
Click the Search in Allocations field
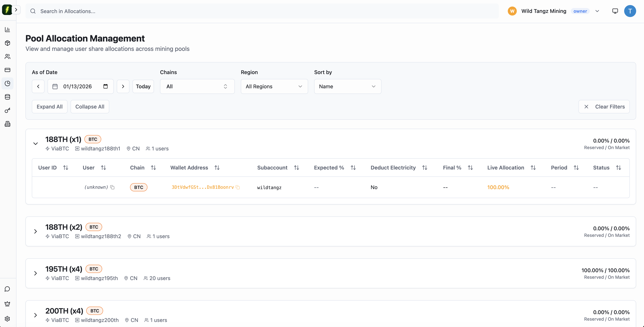[262, 11]
